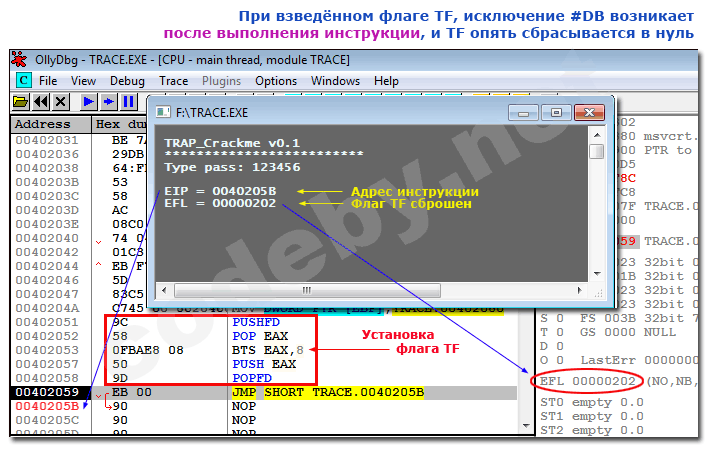
Task: Open the Plugins menu
Action: 221,81
